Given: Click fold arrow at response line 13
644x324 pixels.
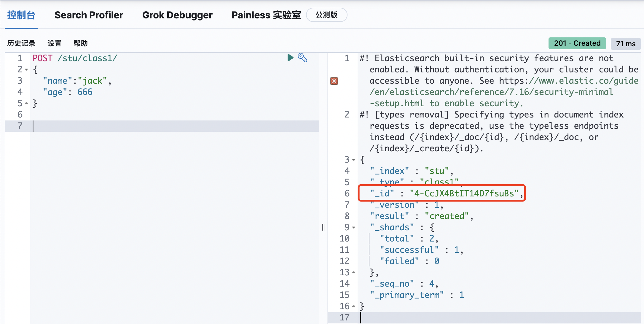Looking at the screenshot, I should pos(354,272).
